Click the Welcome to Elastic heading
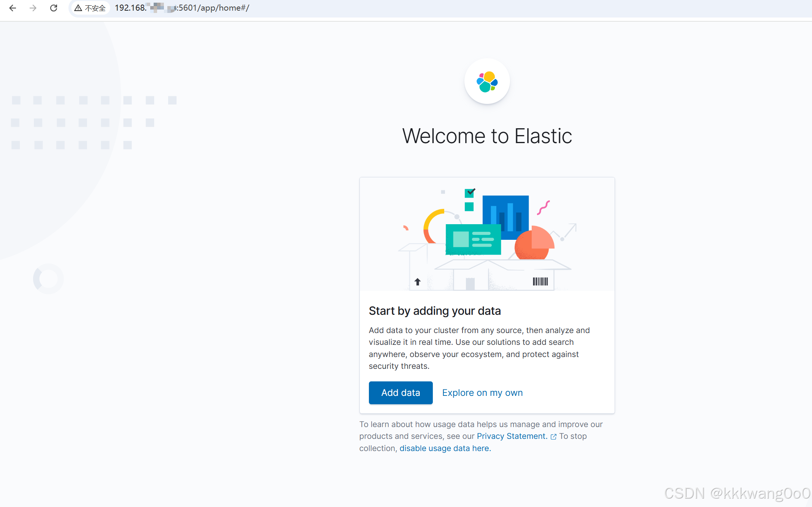This screenshot has width=812, height=507. 487,136
